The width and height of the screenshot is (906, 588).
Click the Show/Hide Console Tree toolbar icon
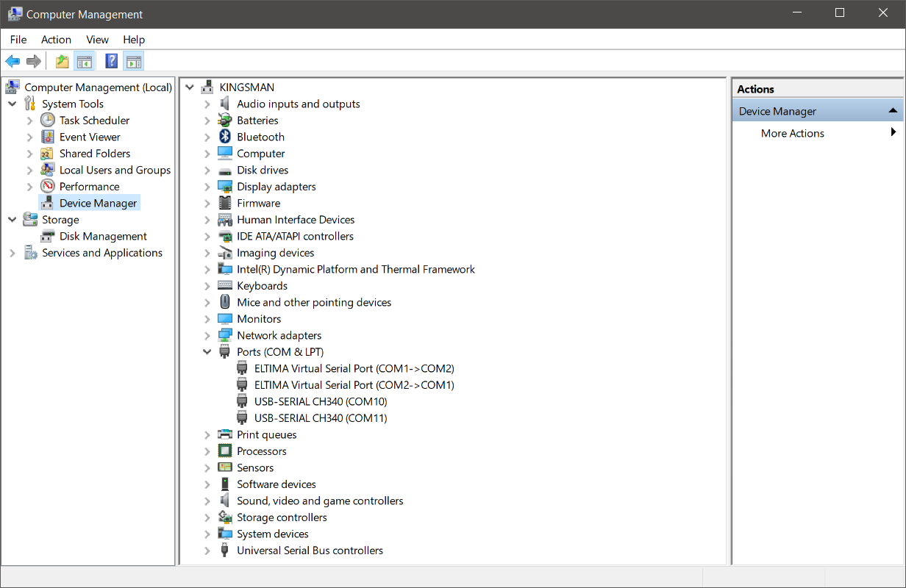point(85,61)
